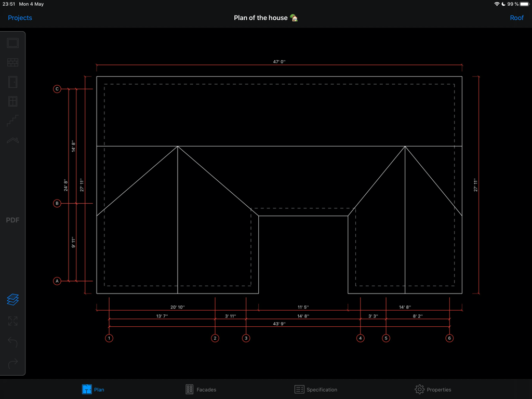Select axis marker C
Image resolution: width=532 pixels, height=399 pixels.
pyautogui.click(x=57, y=89)
